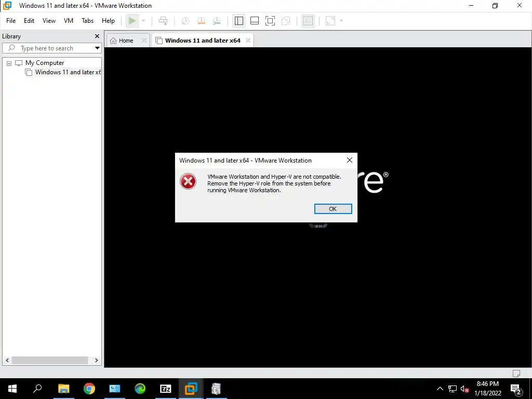Viewport: 532px width, 399px height.
Task: Close the Windows 11 and later x64 tab
Action: 248,41
